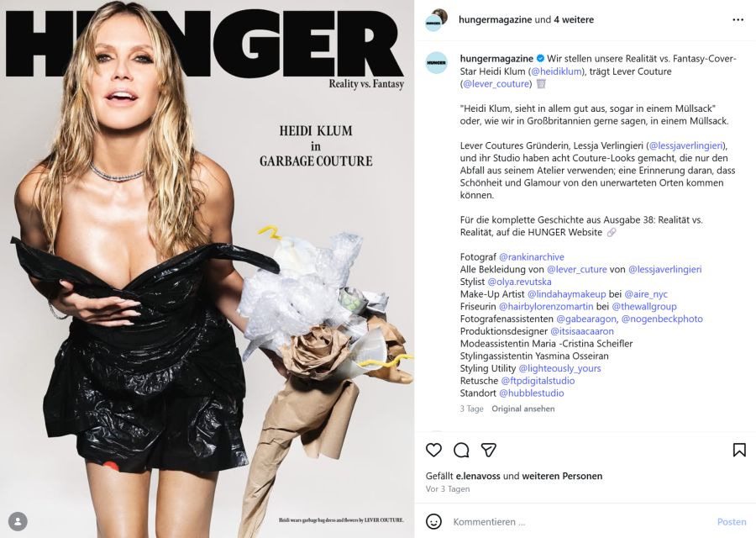
Task: Click the 'Posten' comment button
Action: click(x=732, y=521)
